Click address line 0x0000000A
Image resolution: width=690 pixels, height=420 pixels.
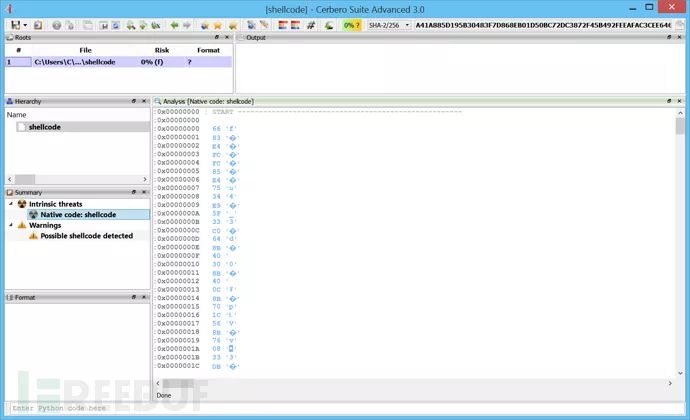[x=178, y=213]
